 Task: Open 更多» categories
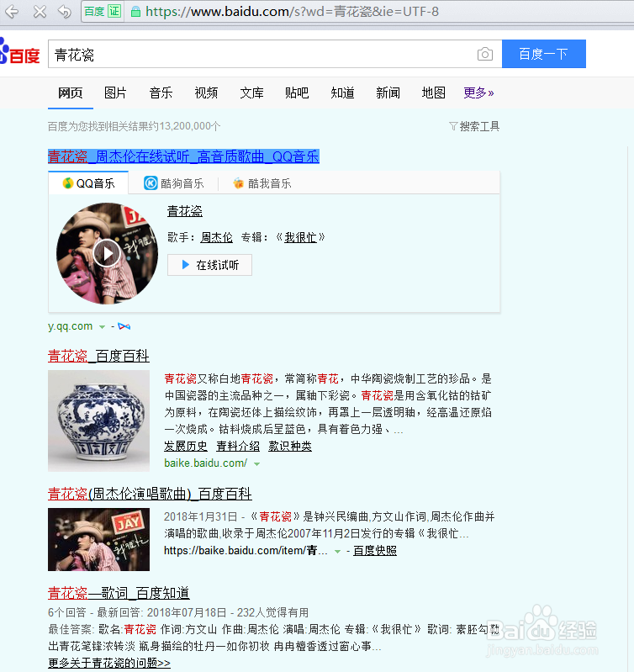click(478, 93)
